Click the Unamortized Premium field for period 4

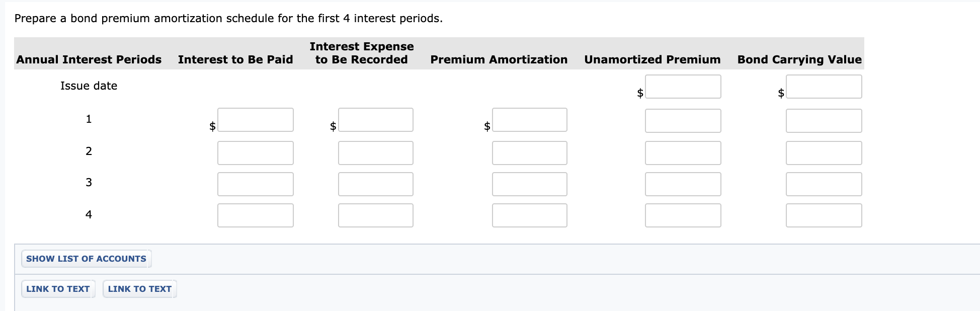683,215
